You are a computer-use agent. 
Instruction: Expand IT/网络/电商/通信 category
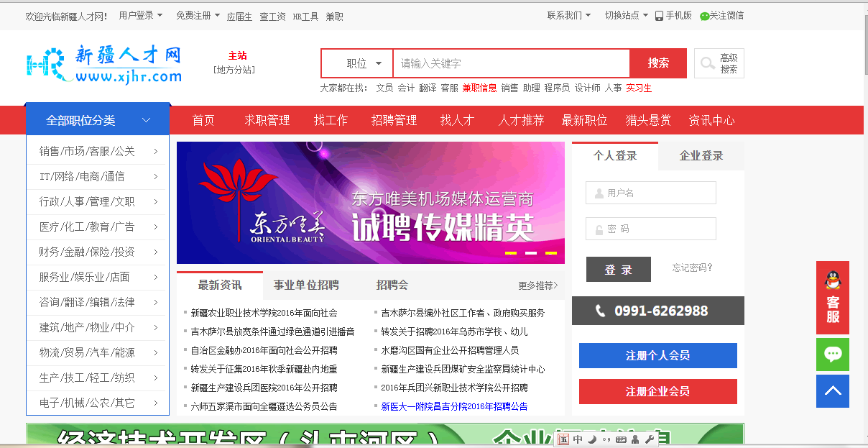98,176
